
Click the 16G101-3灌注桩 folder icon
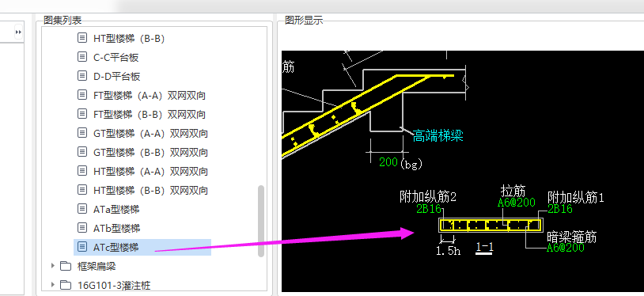pyautogui.click(x=66, y=284)
